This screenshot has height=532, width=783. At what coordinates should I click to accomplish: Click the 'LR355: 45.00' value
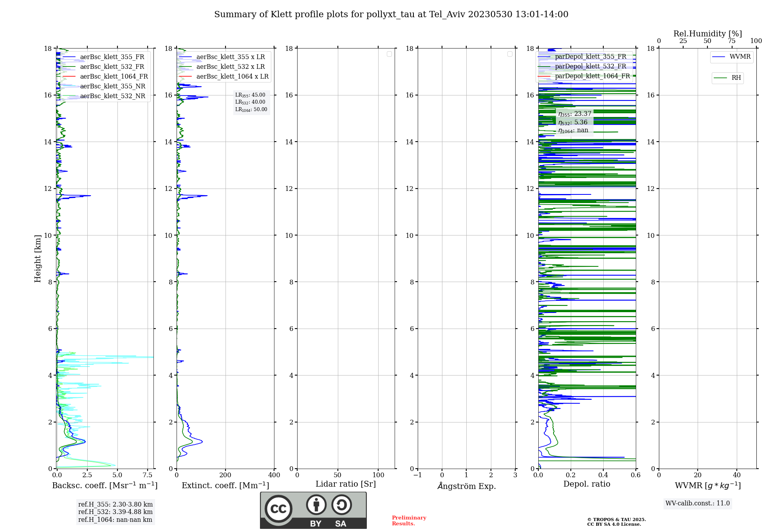click(250, 95)
